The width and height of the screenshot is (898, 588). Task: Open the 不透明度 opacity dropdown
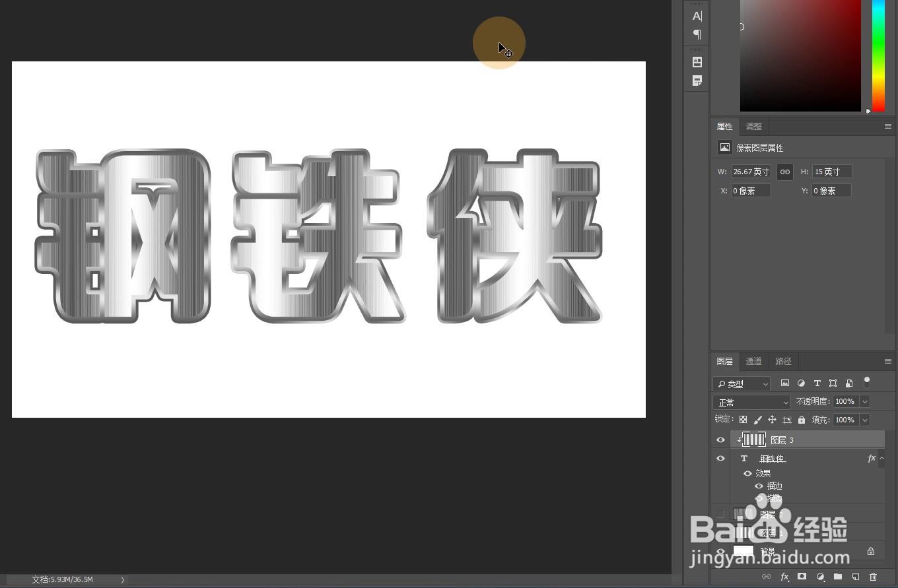tap(864, 401)
